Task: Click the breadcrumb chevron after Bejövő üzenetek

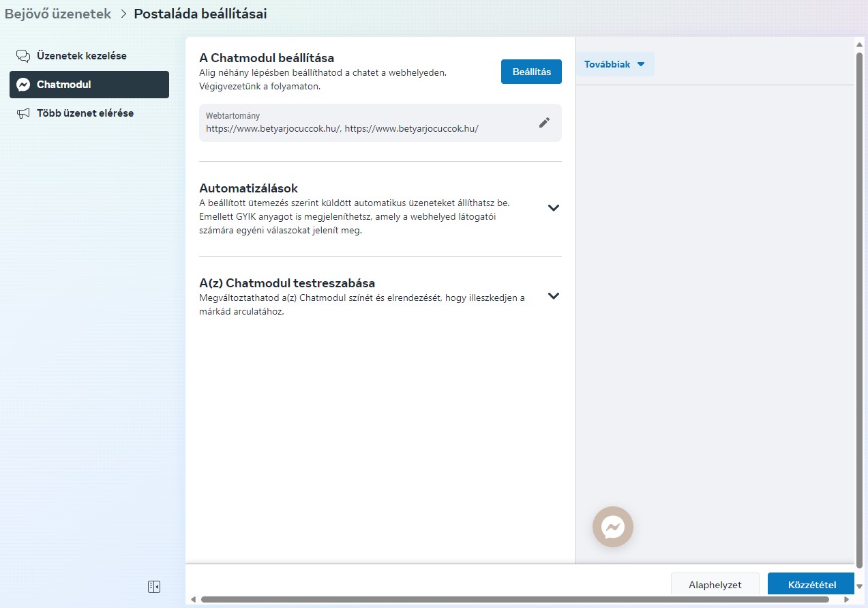Action: (123, 14)
